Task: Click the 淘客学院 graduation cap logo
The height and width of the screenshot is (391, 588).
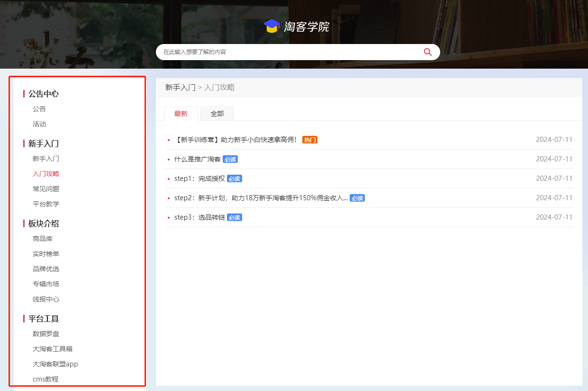Action: point(271,27)
